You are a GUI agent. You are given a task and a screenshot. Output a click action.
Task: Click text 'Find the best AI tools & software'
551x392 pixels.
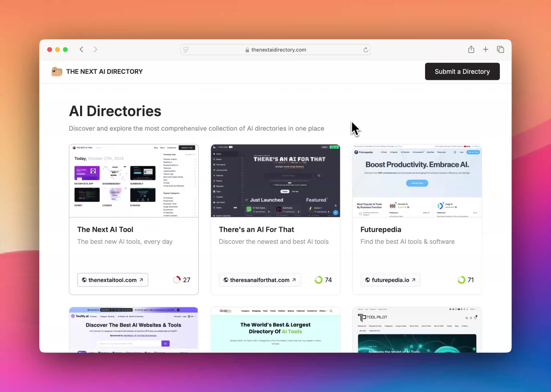[407, 242]
